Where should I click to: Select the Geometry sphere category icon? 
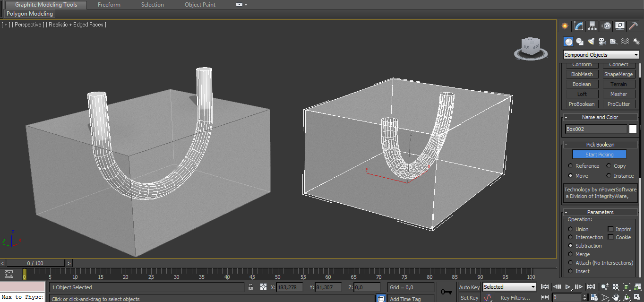[x=568, y=42]
